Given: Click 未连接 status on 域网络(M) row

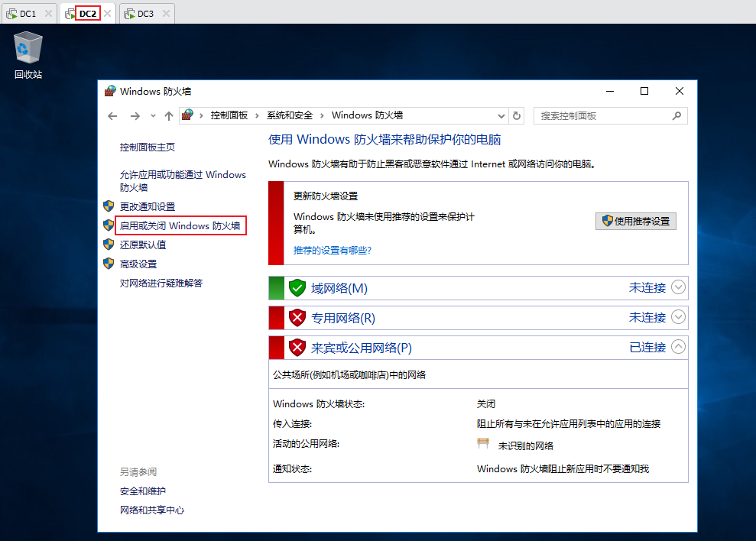Looking at the screenshot, I should pos(647,288).
